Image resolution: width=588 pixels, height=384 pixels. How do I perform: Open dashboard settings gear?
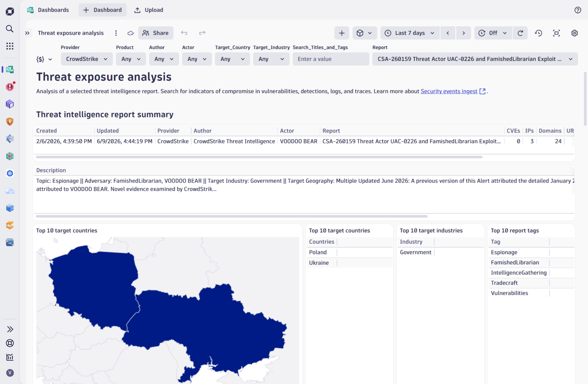coord(574,33)
